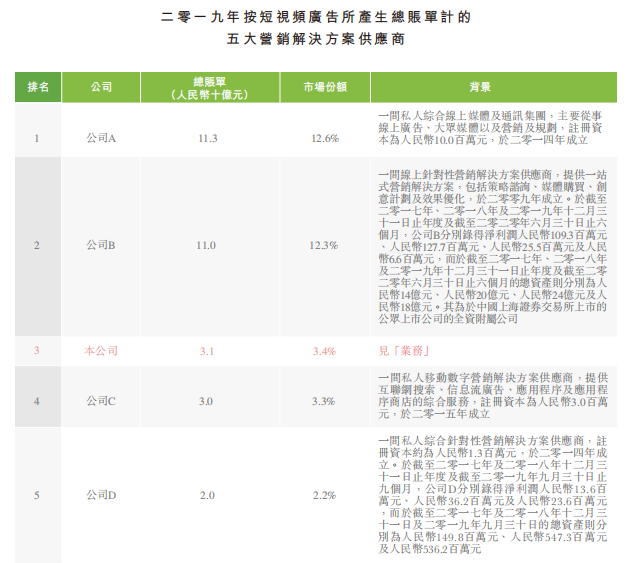Click the 市場份額 column header
Viewport: 631px width, 563px height.
click(x=325, y=87)
